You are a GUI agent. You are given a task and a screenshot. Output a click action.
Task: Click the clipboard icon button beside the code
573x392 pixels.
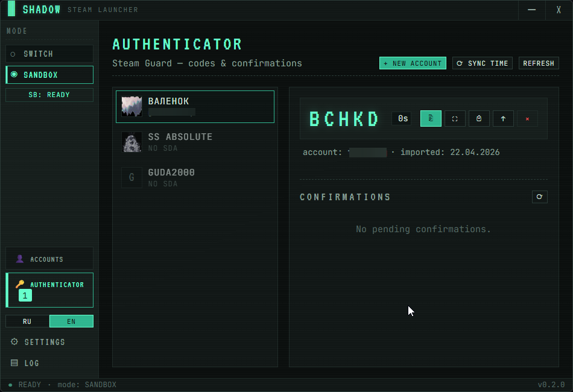479,119
